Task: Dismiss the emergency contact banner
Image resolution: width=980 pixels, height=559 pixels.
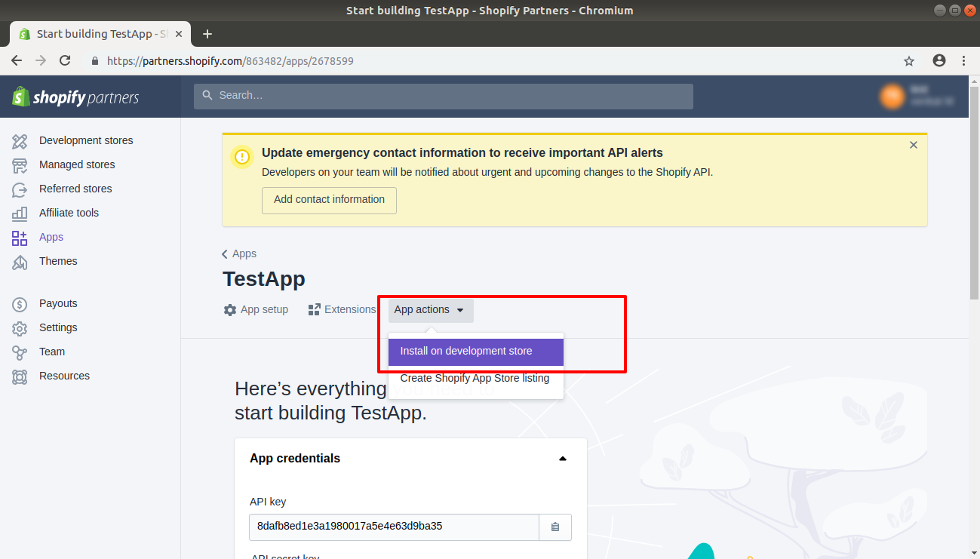Action: (x=914, y=145)
